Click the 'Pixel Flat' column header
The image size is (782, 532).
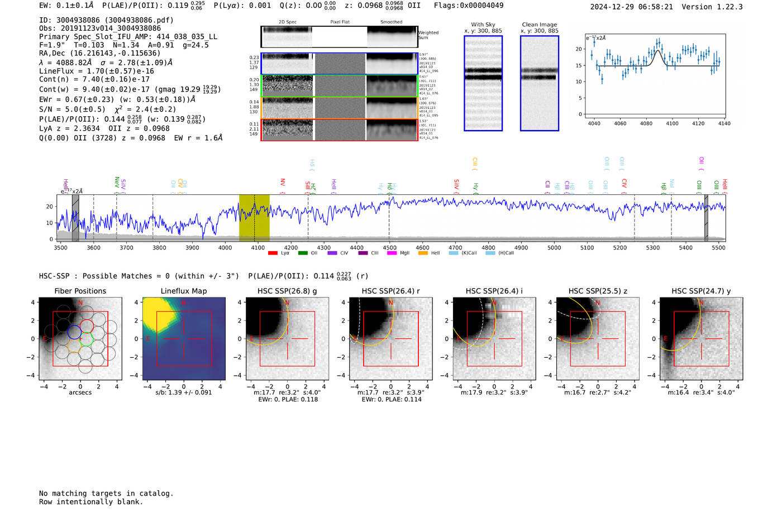[340, 22]
